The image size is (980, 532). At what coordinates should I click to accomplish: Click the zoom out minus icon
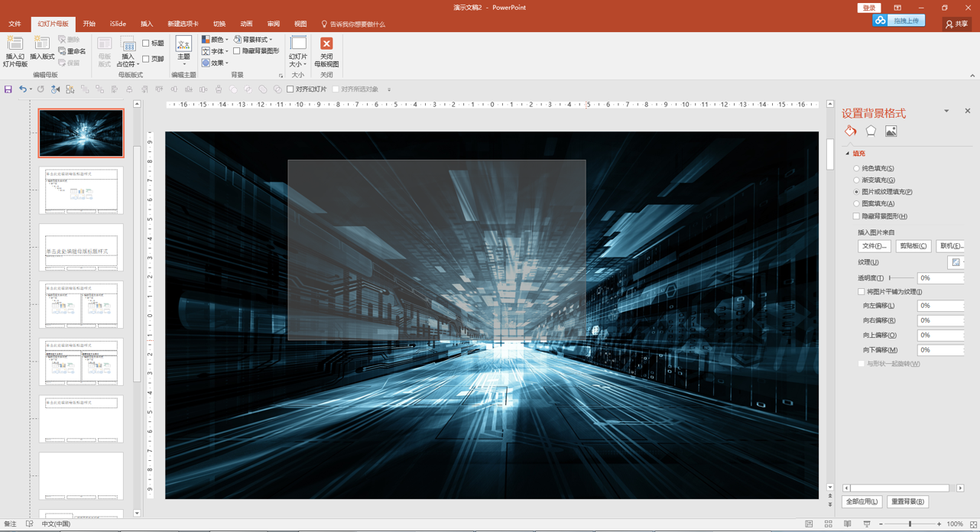(881, 524)
